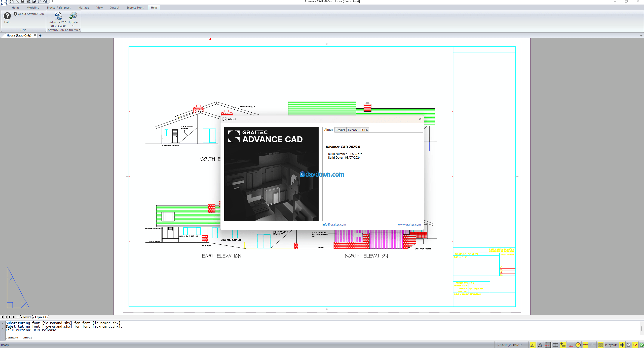Click the Build Date 03/07/2024 text

click(x=344, y=158)
